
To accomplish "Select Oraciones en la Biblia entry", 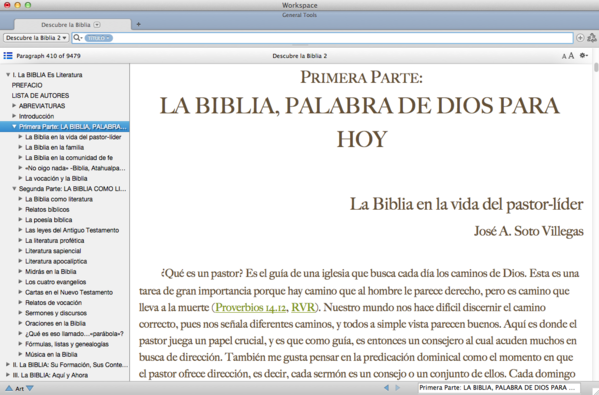I will [x=56, y=323].
